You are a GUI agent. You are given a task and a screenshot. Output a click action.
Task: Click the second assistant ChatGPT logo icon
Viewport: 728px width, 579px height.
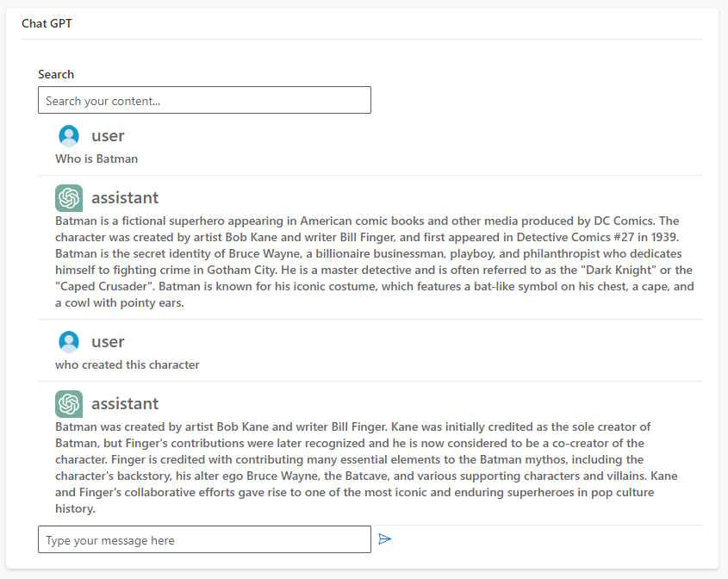[69, 404]
